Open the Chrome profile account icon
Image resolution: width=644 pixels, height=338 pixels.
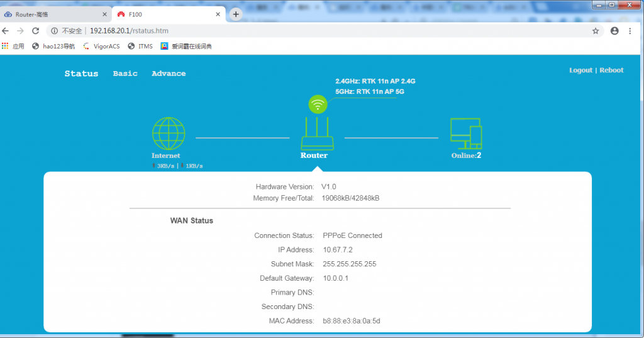(x=614, y=31)
